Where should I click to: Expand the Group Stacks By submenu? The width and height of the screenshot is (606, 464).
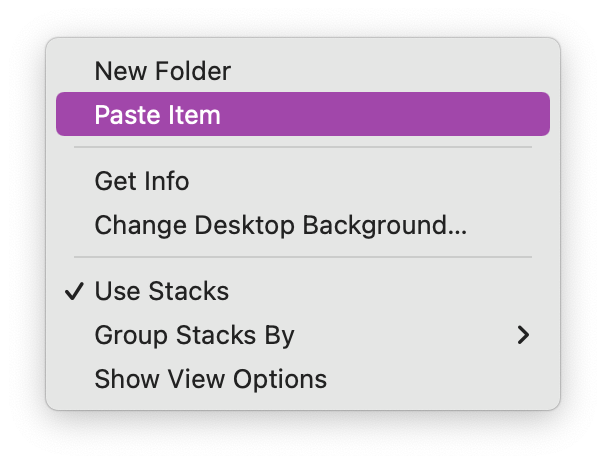[303, 335]
